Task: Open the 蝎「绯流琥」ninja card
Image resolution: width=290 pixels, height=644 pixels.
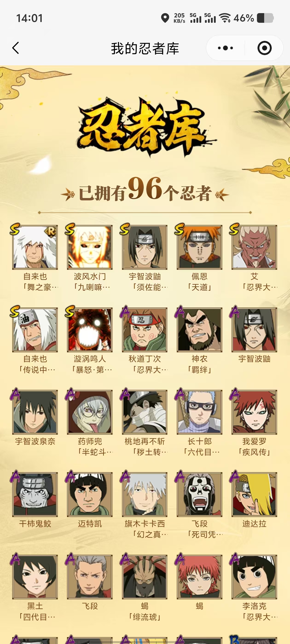Action: 145,577
